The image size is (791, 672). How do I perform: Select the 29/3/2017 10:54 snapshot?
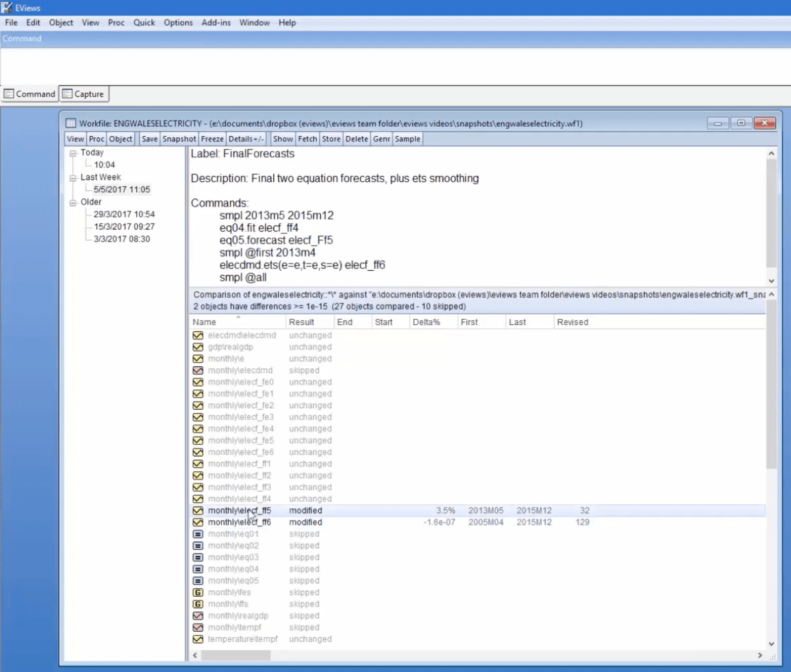click(x=124, y=214)
